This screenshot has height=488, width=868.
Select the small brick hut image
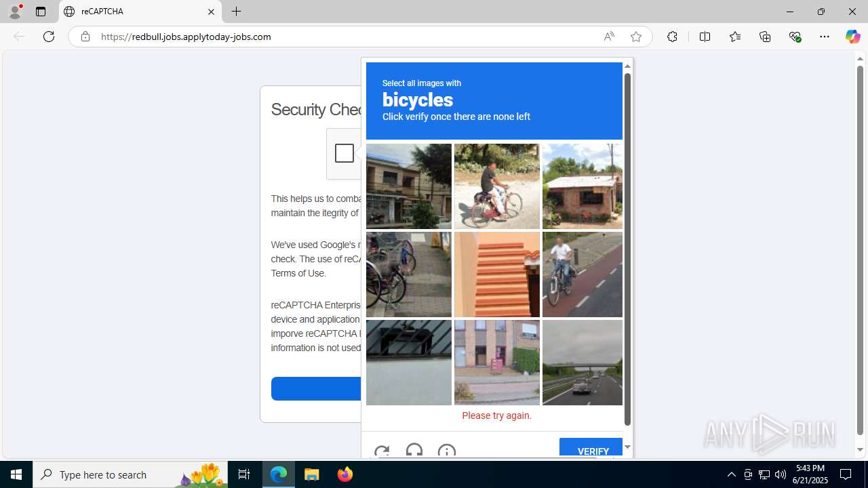pos(583,186)
